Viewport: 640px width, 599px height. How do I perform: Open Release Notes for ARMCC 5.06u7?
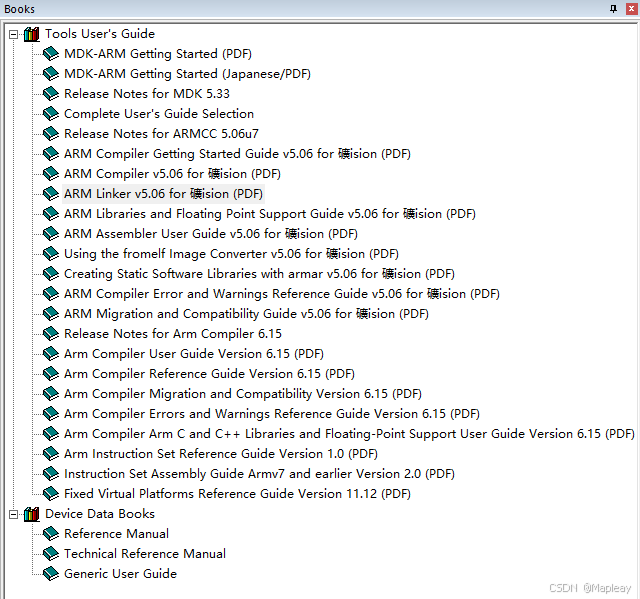[x=161, y=134]
